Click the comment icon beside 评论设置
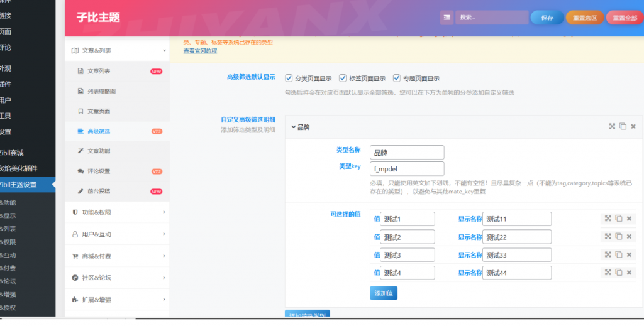The width and height of the screenshot is (644, 326). tap(80, 171)
